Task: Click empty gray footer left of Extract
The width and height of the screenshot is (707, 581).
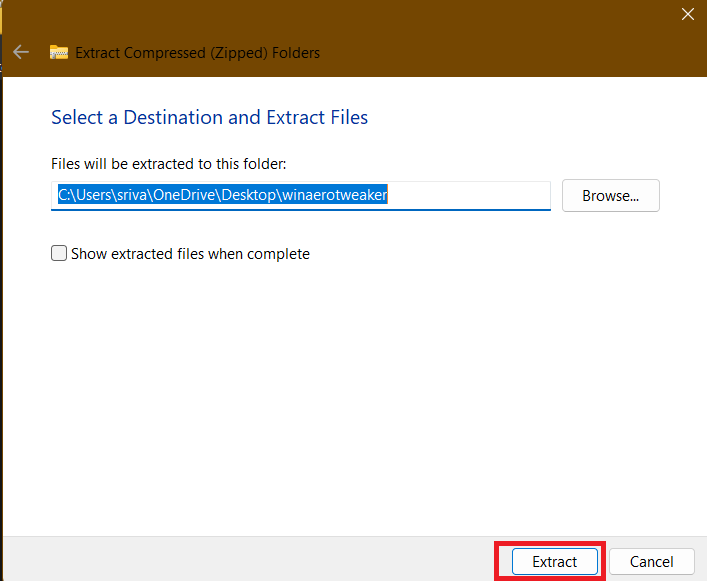Action: 250,561
